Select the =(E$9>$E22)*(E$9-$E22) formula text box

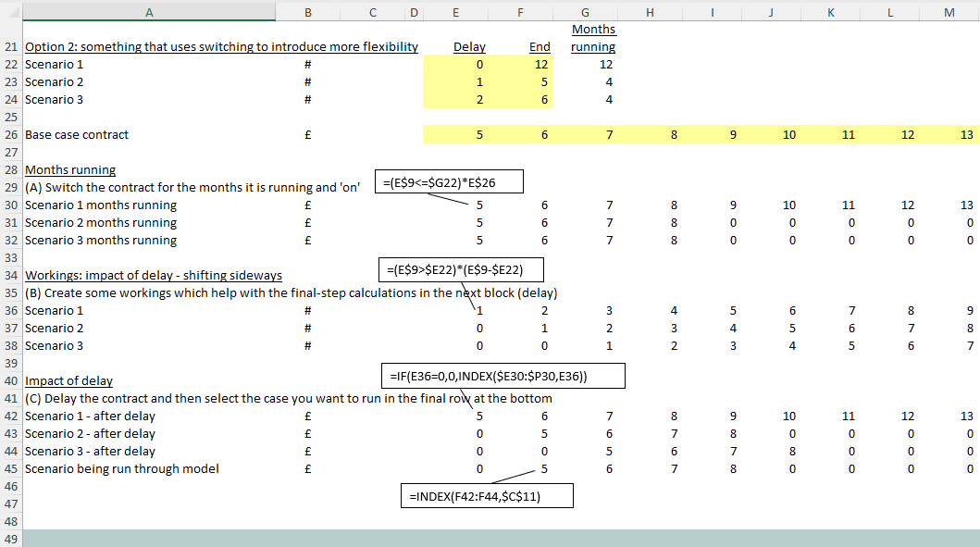pos(461,269)
